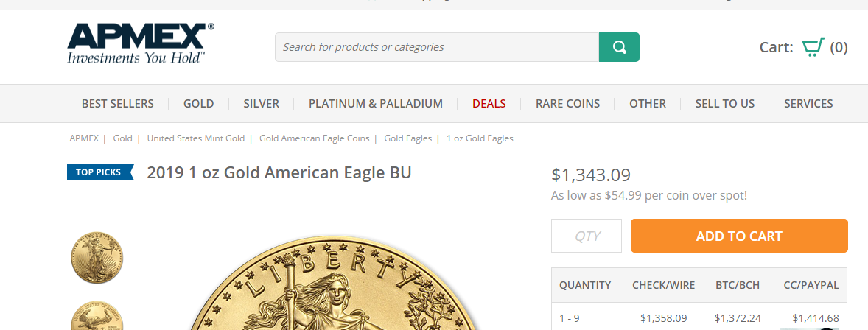
Task: Expand the Platinum & Palladium menu
Action: [x=376, y=104]
